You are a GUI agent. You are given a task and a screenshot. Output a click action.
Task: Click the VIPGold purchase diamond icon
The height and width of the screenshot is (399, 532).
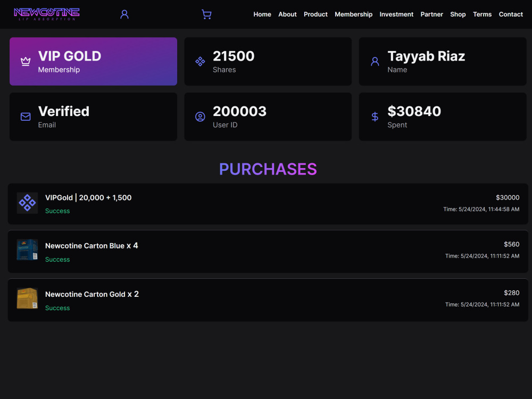(x=27, y=203)
